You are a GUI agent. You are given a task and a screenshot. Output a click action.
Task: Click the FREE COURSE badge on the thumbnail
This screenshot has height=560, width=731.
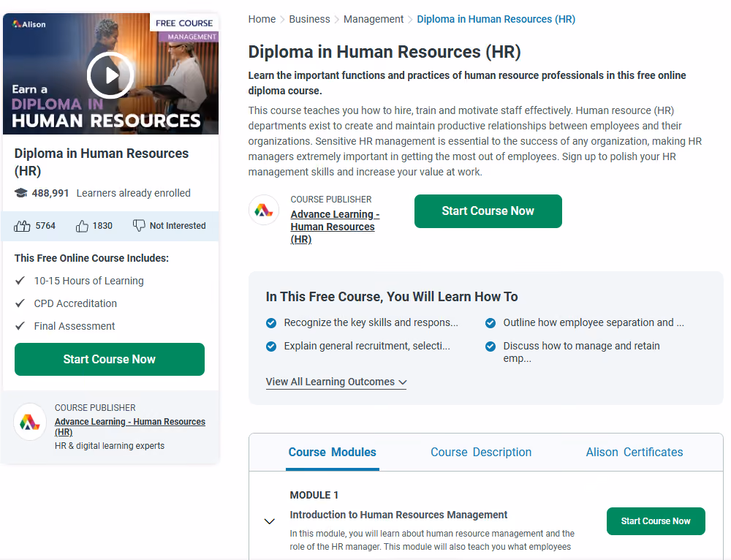coord(184,23)
